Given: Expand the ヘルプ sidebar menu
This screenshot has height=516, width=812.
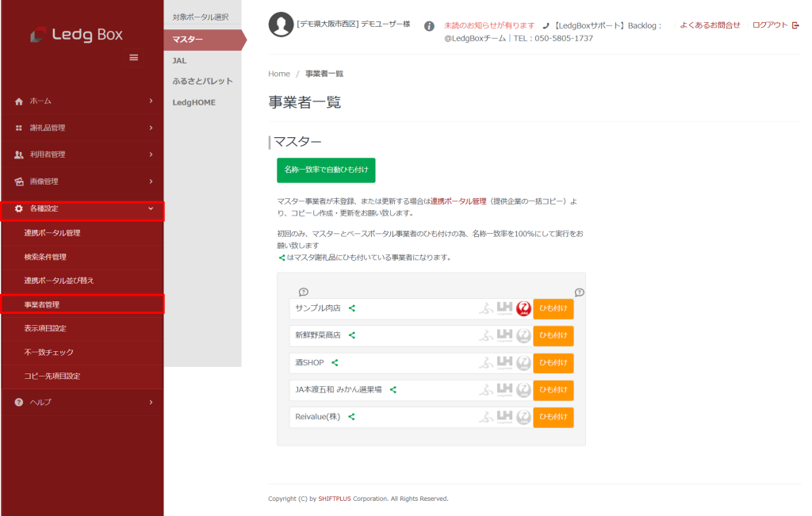Looking at the screenshot, I should pos(82,403).
